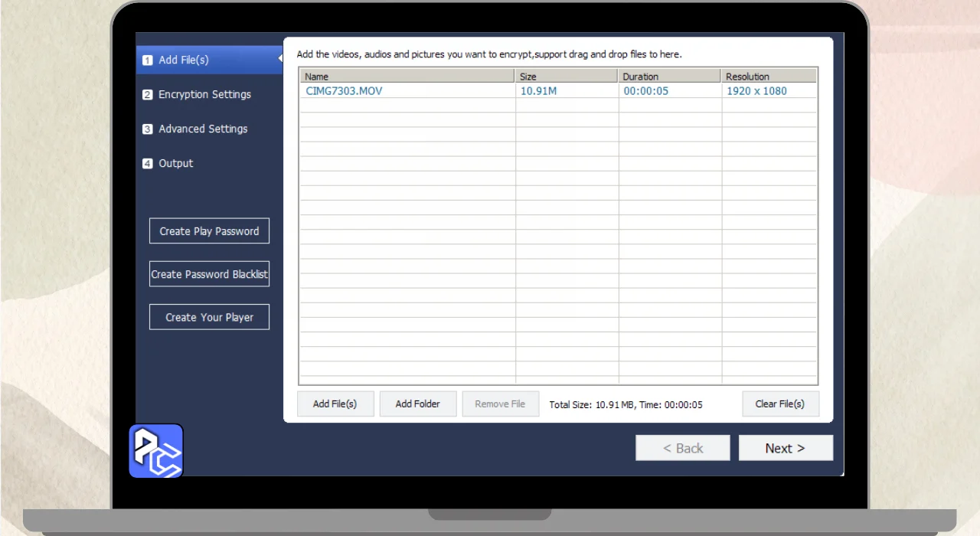Viewport: 980px width, 536px height.
Task: Click the blue PC logo icon
Action: 156,451
